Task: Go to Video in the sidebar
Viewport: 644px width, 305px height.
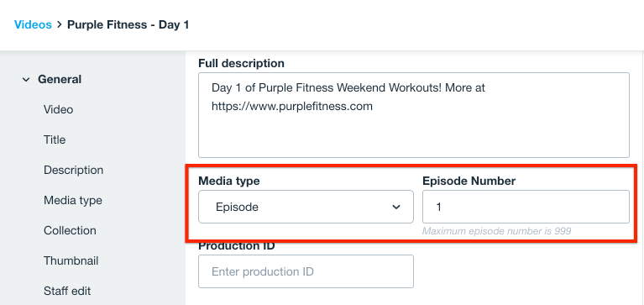Action: 58,110
